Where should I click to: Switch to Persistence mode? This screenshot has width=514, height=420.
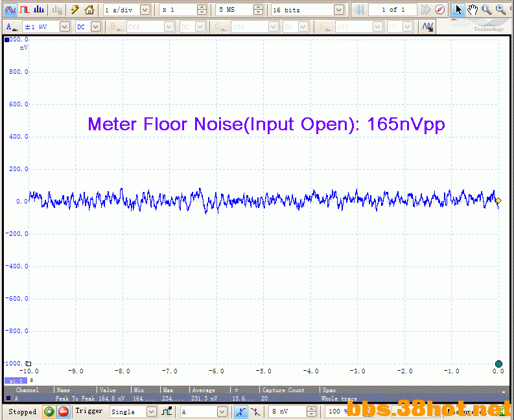point(25,10)
